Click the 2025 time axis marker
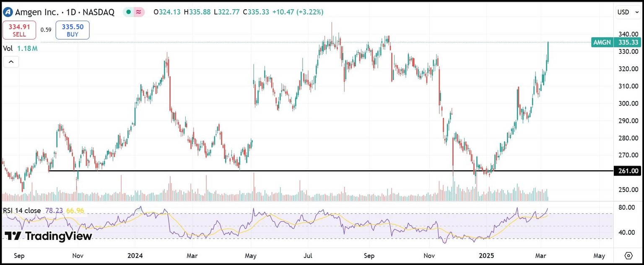 [487, 255]
